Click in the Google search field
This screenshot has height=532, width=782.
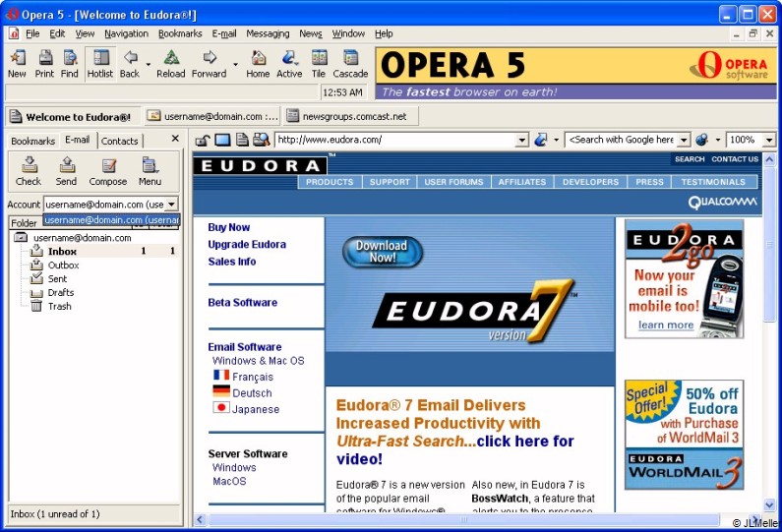[x=622, y=140]
